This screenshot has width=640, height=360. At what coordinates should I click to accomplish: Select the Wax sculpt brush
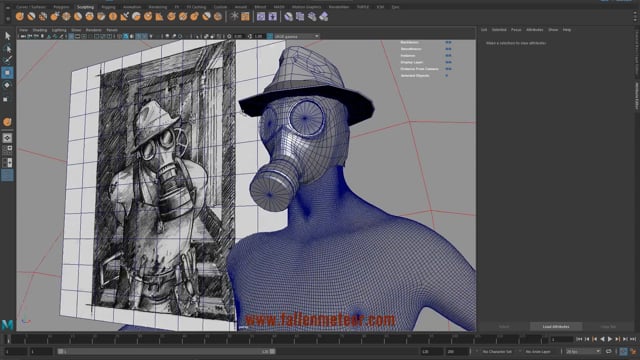(136, 17)
